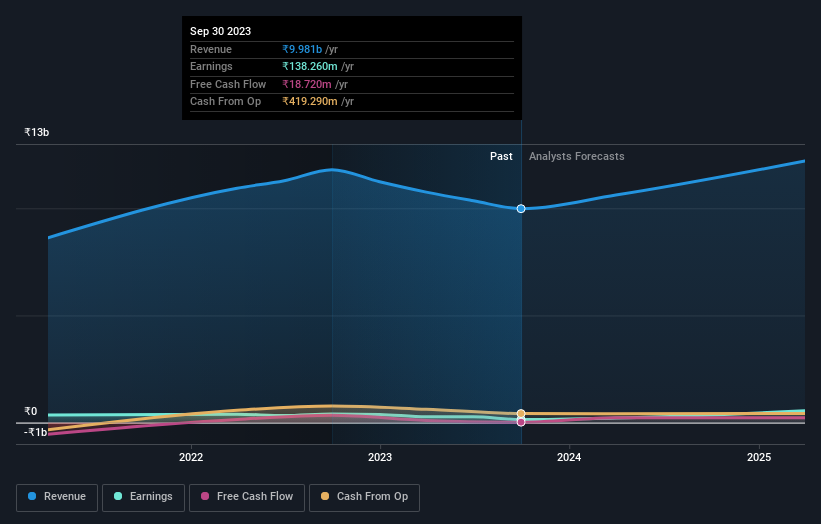
Task: Click the Past section label
Action: pos(501,157)
